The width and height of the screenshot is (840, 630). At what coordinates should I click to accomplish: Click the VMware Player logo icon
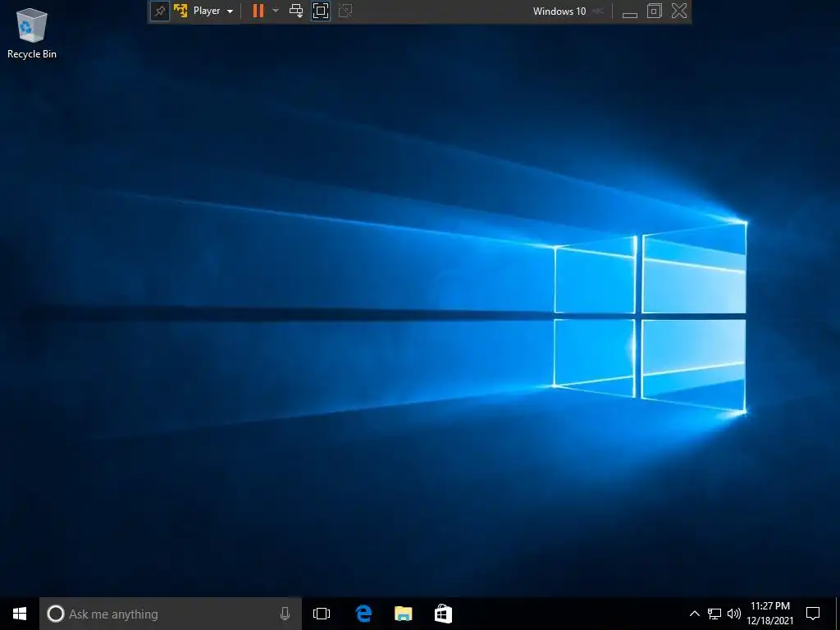181,11
